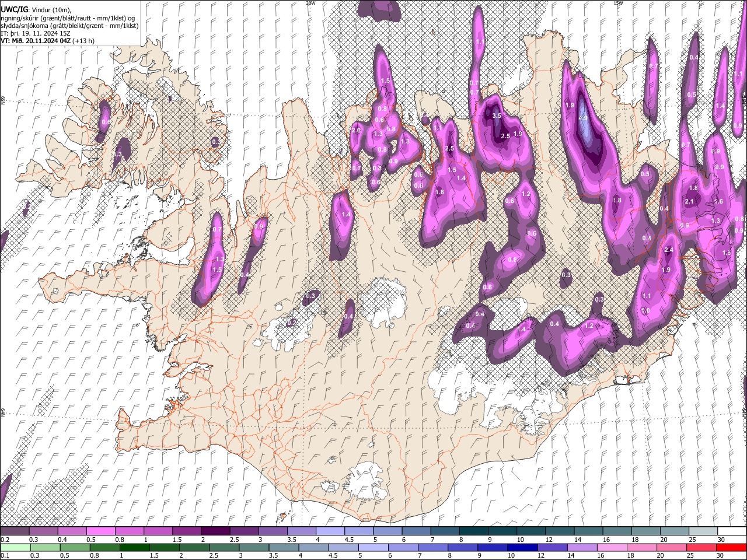Click the palest green 0.1–0.3 rain scale swatch
Image resolution: width=747 pixels, height=560 pixels.
[15, 547]
